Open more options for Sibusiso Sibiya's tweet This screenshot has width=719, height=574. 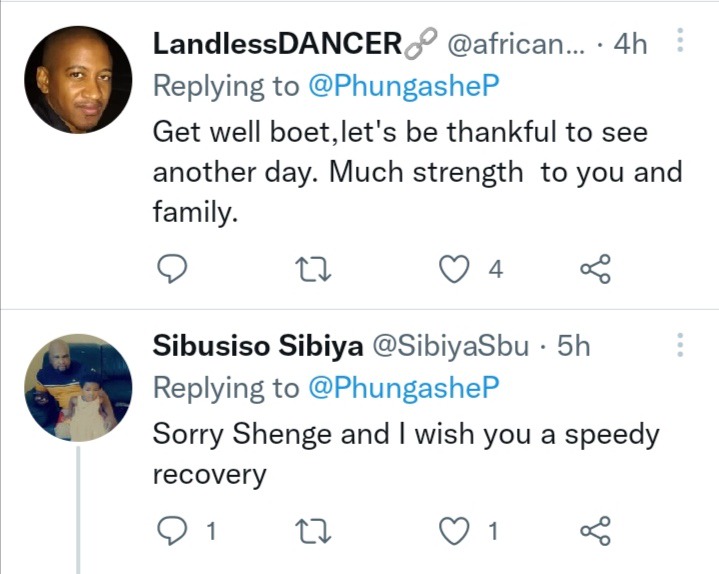[x=680, y=345]
